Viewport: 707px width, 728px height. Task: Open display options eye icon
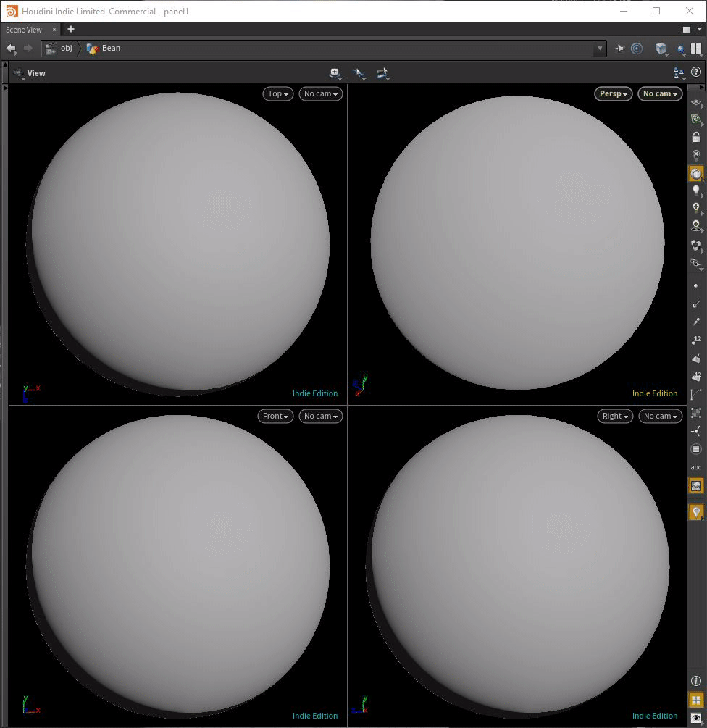(696, 719)
